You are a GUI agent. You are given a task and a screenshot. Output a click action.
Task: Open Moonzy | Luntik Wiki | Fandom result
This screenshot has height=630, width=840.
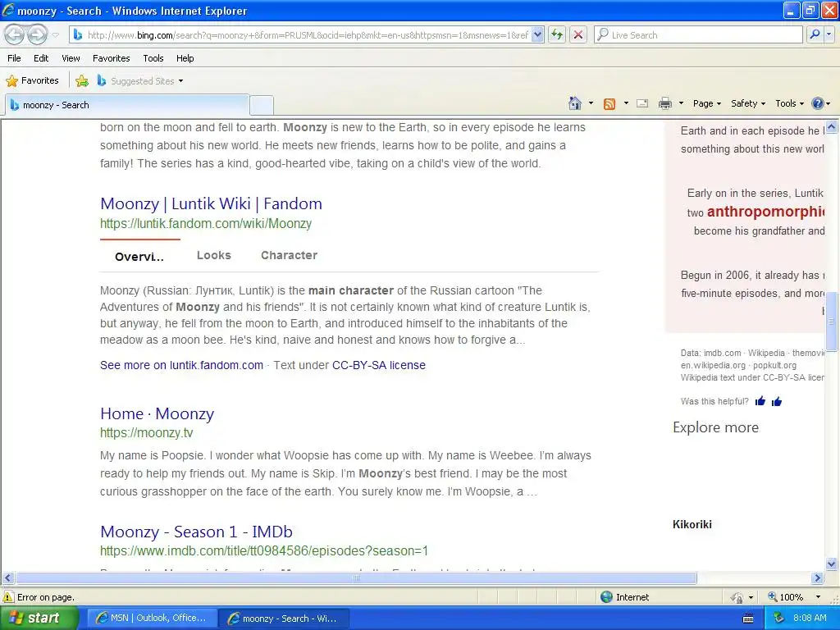click(211, 203)
